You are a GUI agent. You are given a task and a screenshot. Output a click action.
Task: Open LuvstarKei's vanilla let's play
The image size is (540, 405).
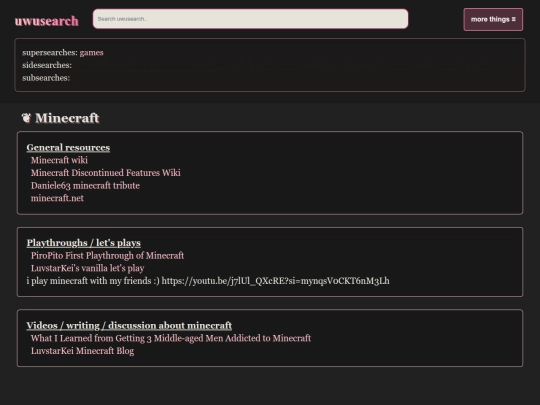(87, 268)
